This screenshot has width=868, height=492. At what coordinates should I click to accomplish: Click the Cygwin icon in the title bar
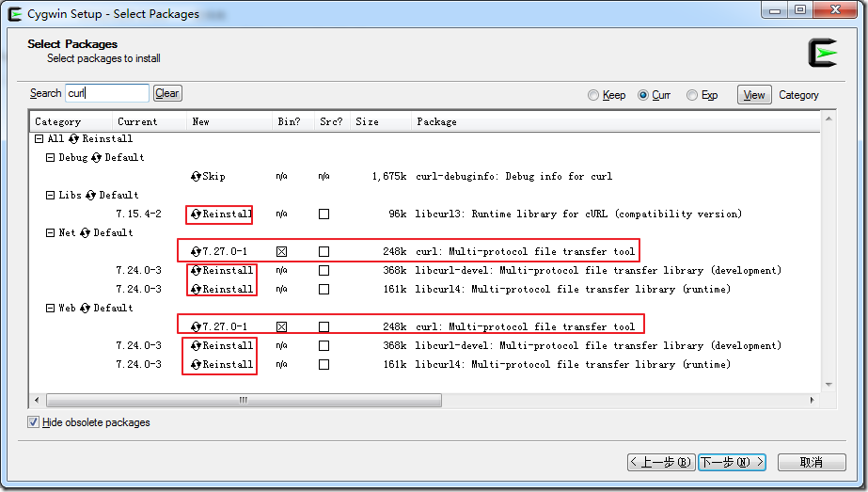tap(15, 14)
